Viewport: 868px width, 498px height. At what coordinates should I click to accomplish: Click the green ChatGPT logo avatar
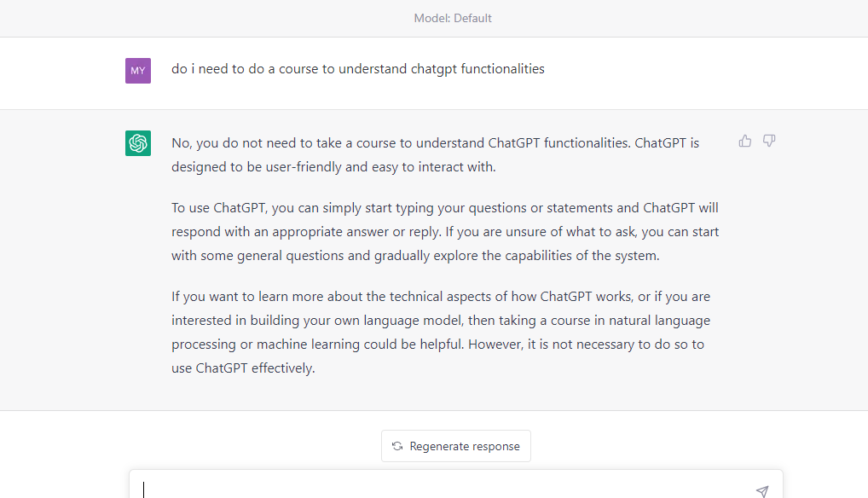coord(138,143)
